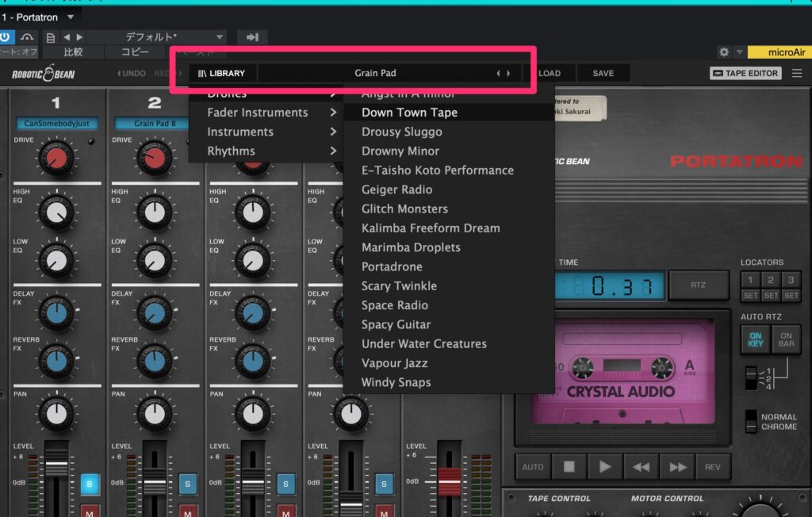Click the fast-forward transport button
Screen dimensions: 812x517
coord(677,467)
